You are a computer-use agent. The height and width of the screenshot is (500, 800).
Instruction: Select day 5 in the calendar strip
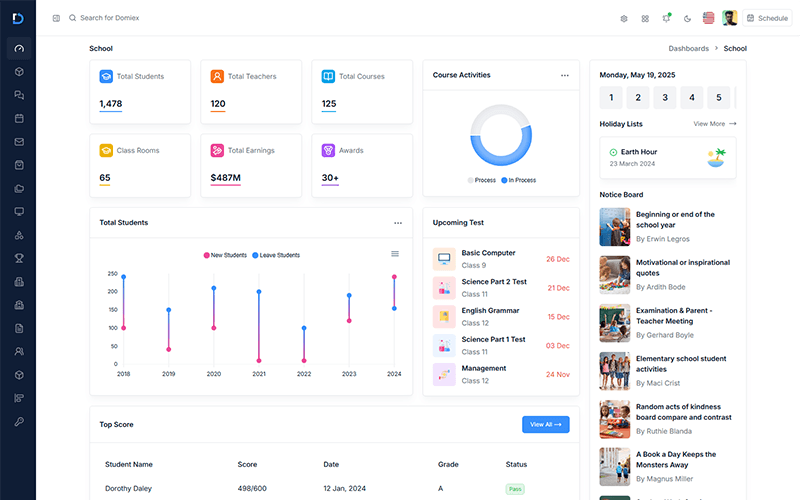tap(719, 97)
